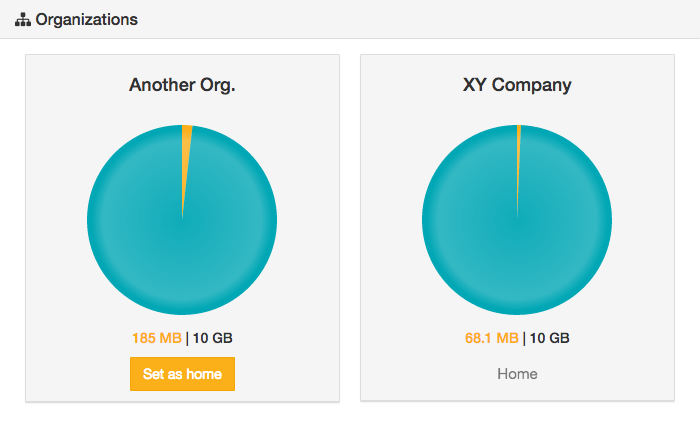Click the center of Another Org. pie chart
Viewport: 700px width, 439px height.
pos(182,220)
